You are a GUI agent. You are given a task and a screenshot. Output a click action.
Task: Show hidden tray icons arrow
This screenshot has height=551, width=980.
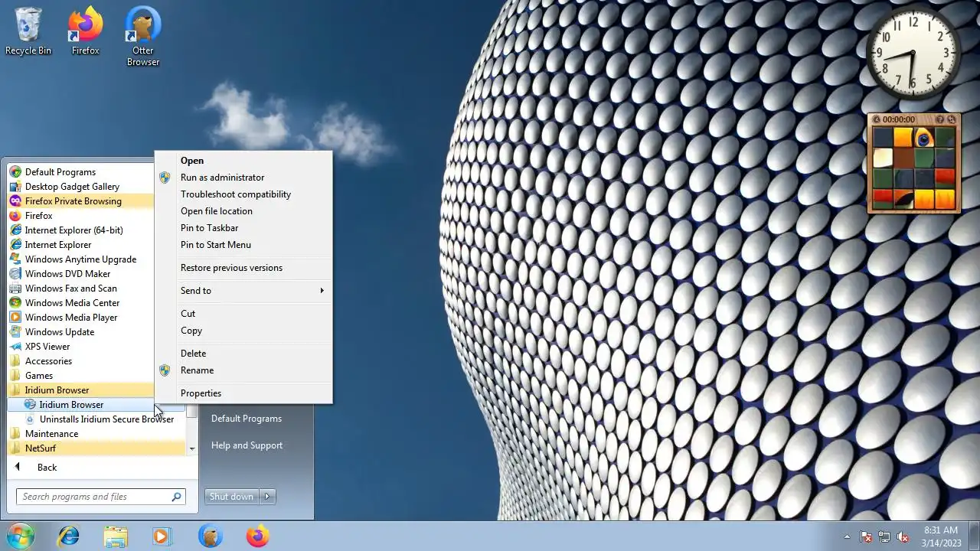(x=847, y=537)
